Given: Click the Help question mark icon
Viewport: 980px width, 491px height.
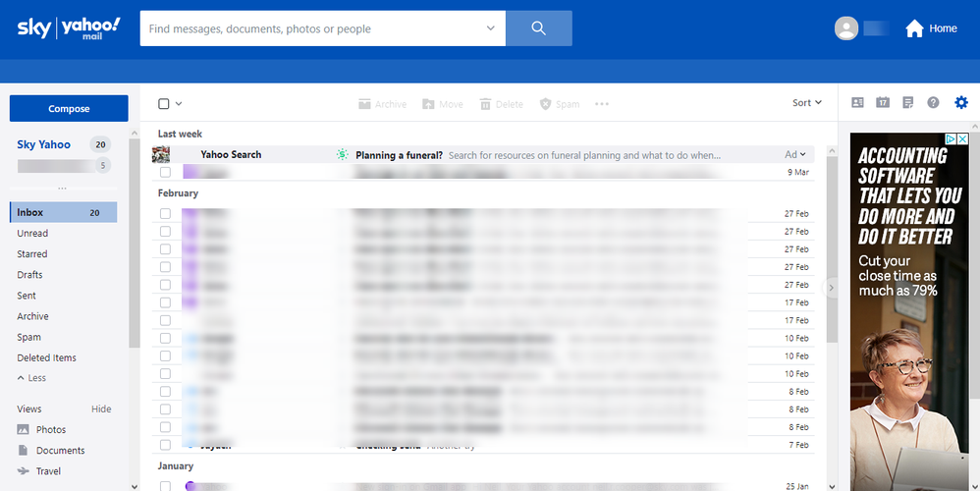Looking at the screenshot, I should coord(934,103).
